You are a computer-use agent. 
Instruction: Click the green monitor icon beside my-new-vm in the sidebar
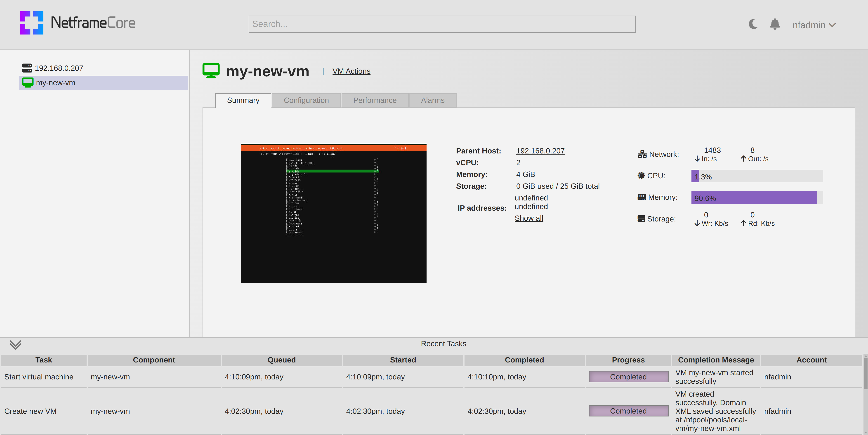pos(28,82)
